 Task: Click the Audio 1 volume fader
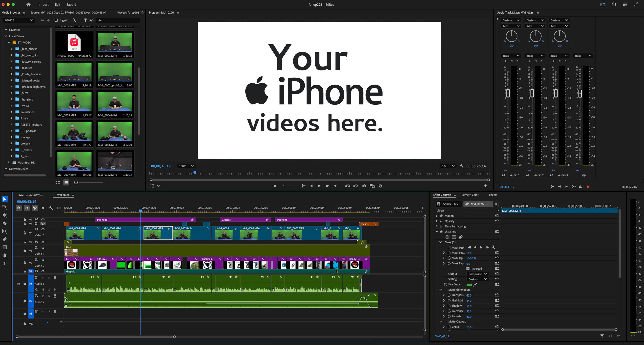[508, 93]
